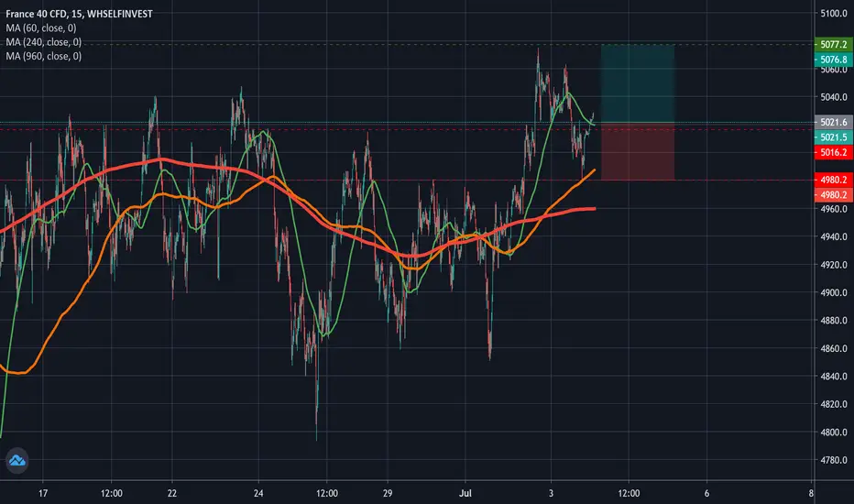Select the France 40 CFD chart title
Viewport: 854px width, 504px height.
(x=79, y=14)
